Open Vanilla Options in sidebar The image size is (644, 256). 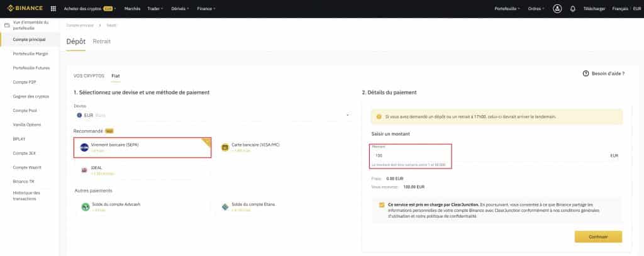point(26,125)
